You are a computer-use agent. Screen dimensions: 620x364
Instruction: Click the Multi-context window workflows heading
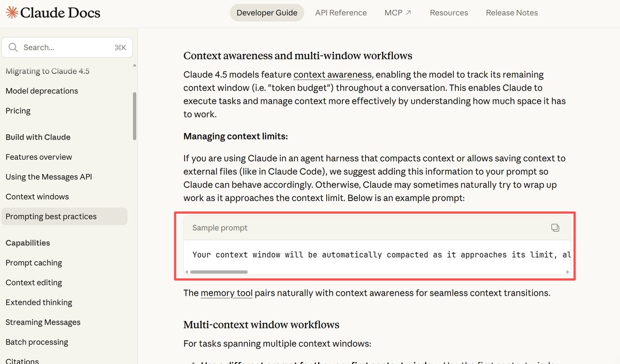[261, 325]
